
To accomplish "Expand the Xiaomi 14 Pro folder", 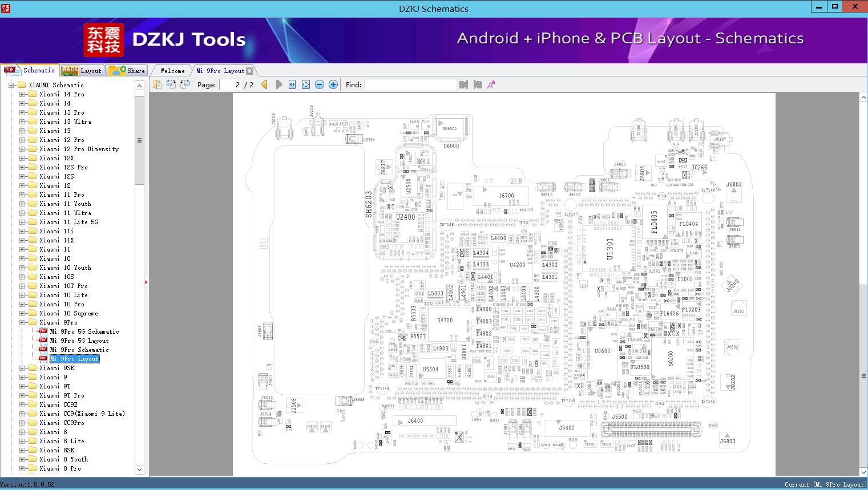I will click(x=22, y=94).
